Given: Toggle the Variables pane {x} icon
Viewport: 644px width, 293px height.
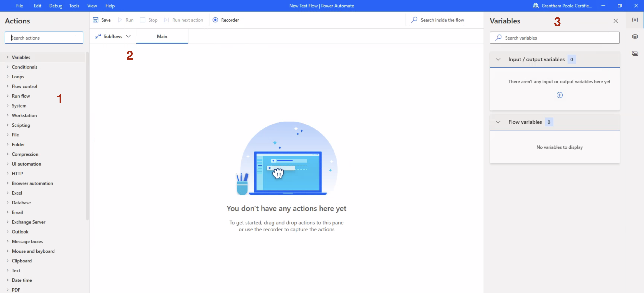Looking at the screenshot, I should click(x=635, y=20).
